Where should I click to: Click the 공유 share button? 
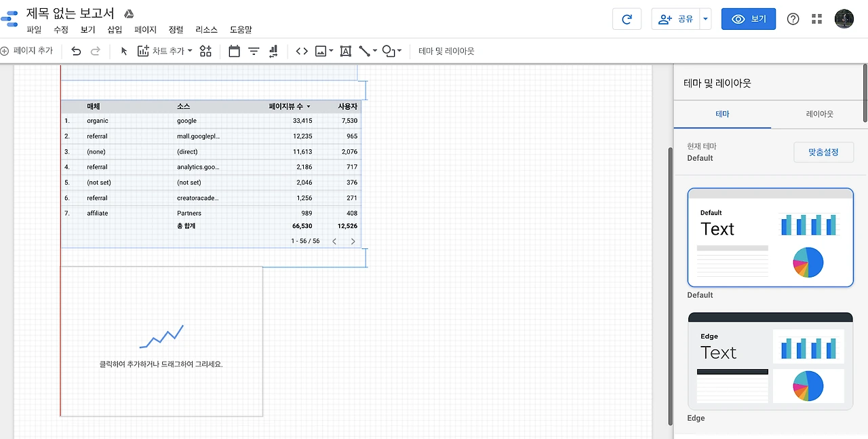pos(675,19)
